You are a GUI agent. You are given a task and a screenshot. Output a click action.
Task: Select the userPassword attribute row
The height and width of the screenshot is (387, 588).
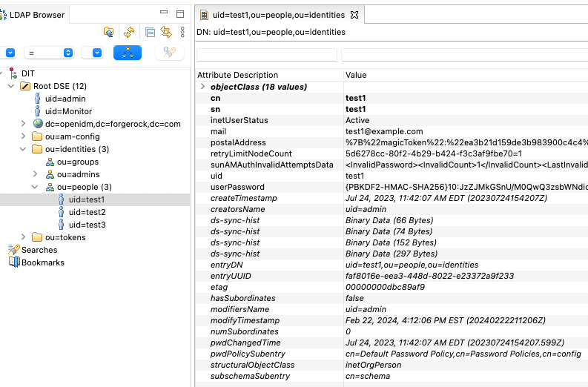392,187
